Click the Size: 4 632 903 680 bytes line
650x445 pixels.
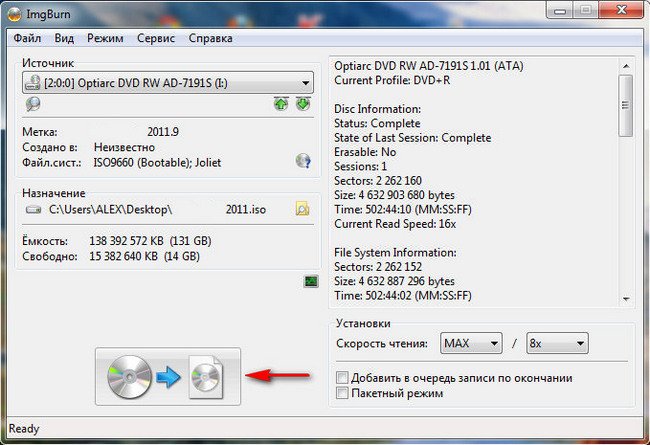(394, 195)
